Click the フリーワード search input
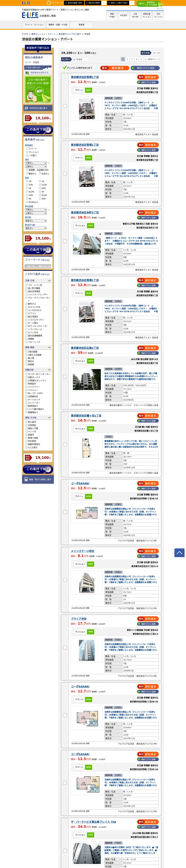The width and height of the screenshot is (186, 868). click(38, 266)
